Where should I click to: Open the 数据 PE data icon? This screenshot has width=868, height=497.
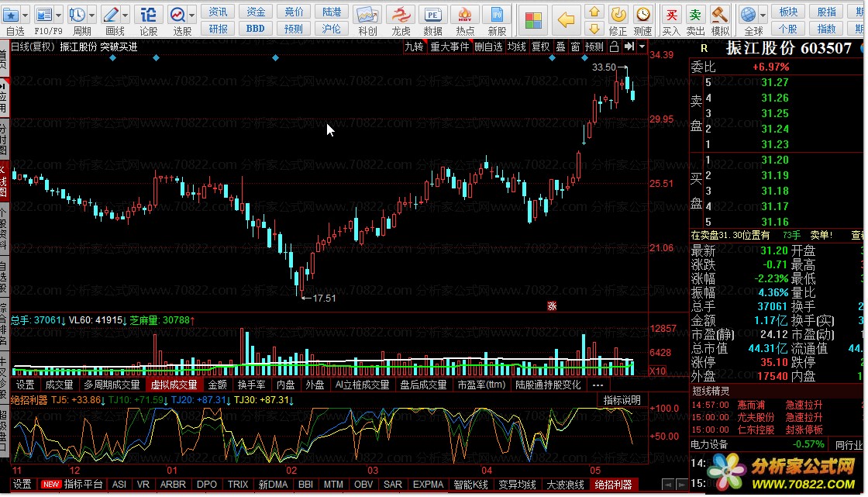pyautogui.click(x=433, y=15)
